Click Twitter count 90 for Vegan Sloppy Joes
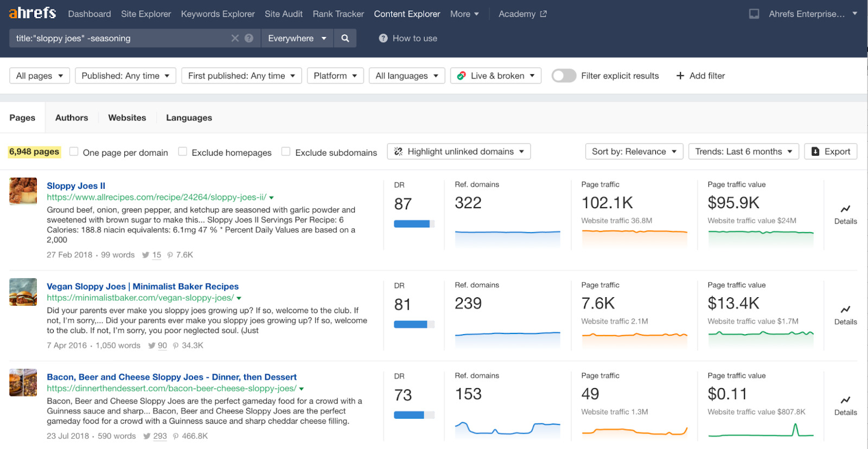The width and height of the screenshot is (868, 449). click(162, 345)
